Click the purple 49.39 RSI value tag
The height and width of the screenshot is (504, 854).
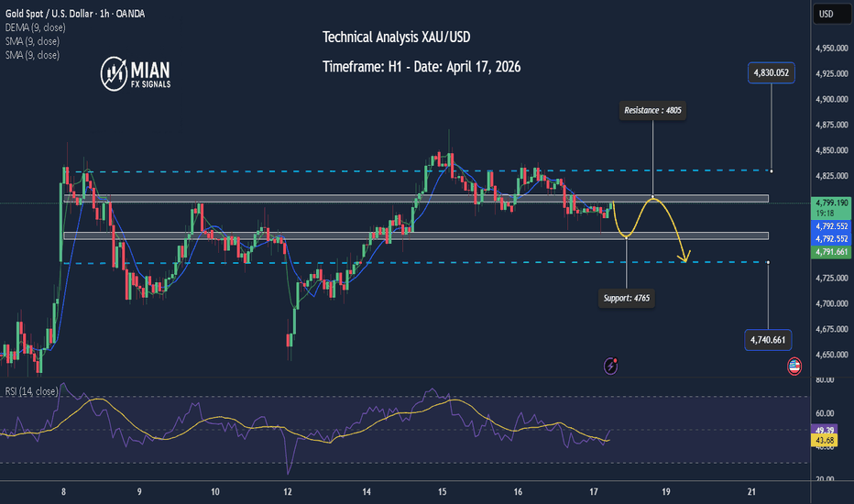click(x=825, y=431)
